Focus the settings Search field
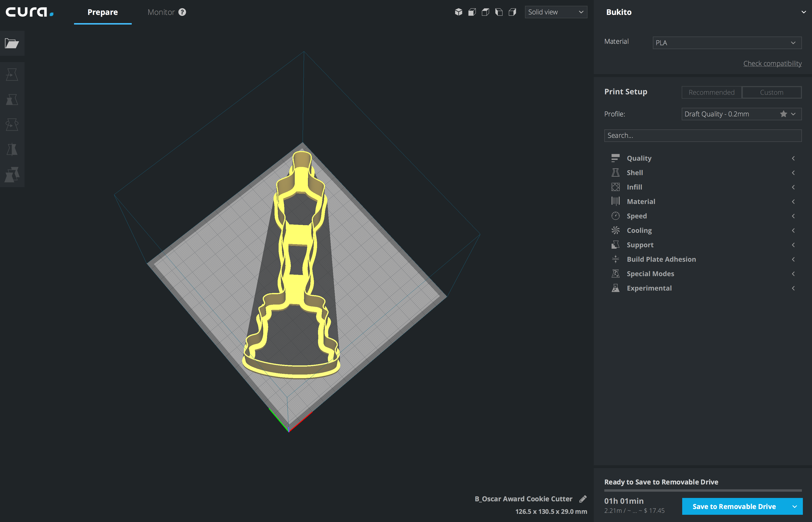Viewport: 812px width, 522px height. coord(703,136)
